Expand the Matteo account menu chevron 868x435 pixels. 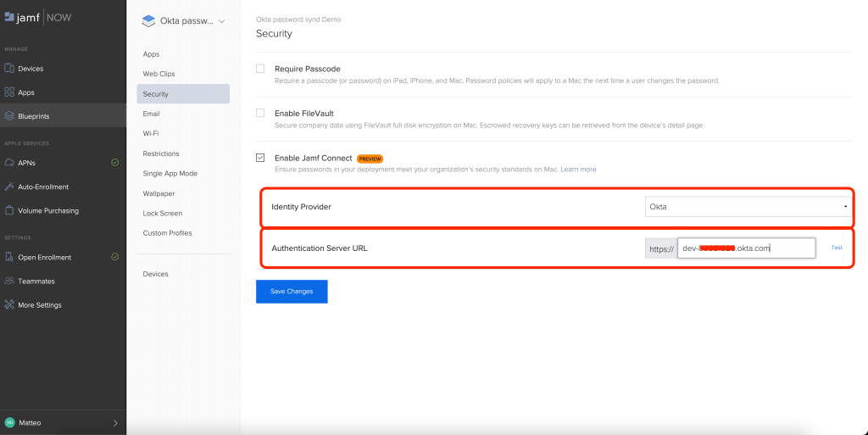(x=115, y=422)
